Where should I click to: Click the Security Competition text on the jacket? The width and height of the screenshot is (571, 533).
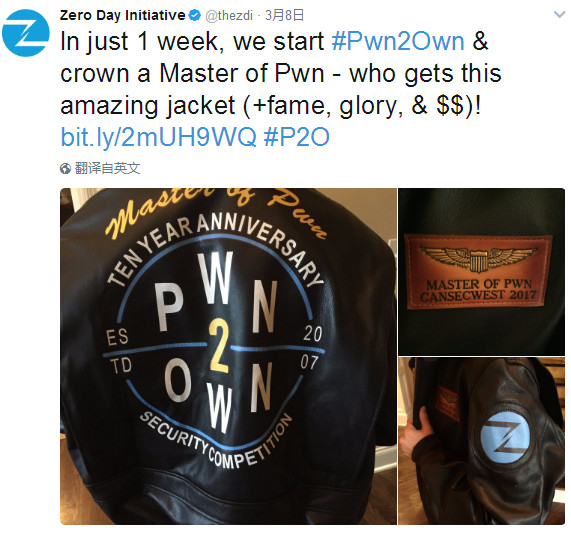click(216, 442)
